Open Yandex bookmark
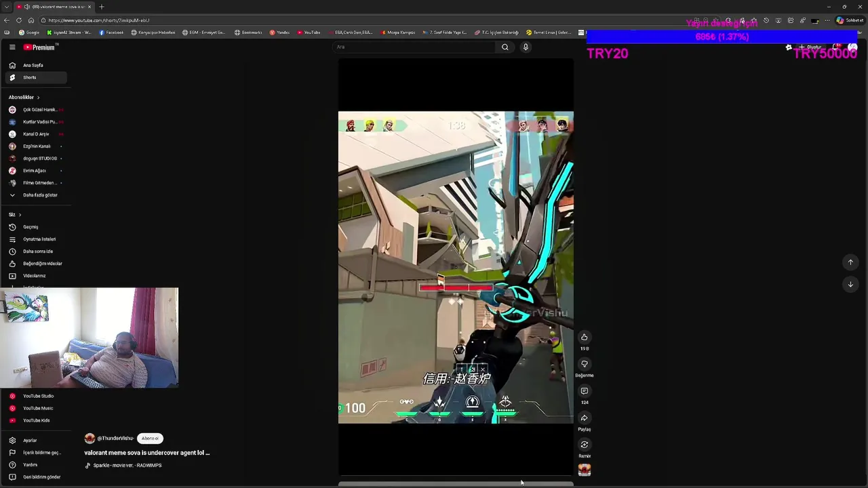The image size is (868, 488). coord(279,33)
